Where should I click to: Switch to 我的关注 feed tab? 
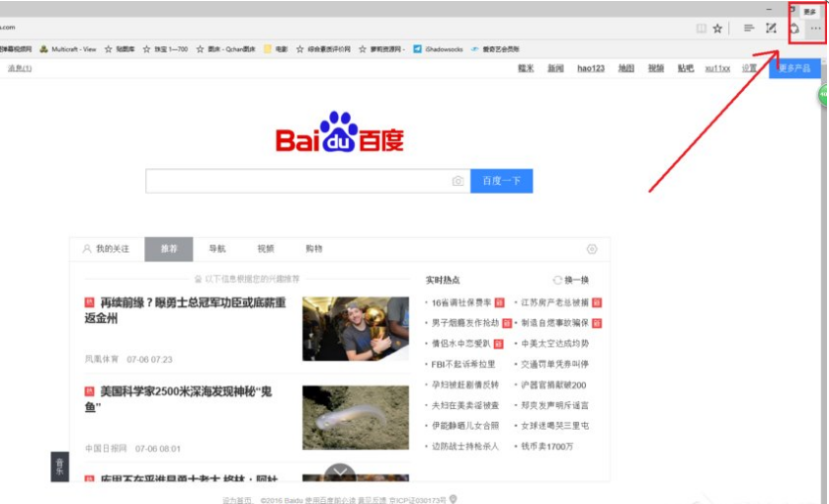(107, 249)
